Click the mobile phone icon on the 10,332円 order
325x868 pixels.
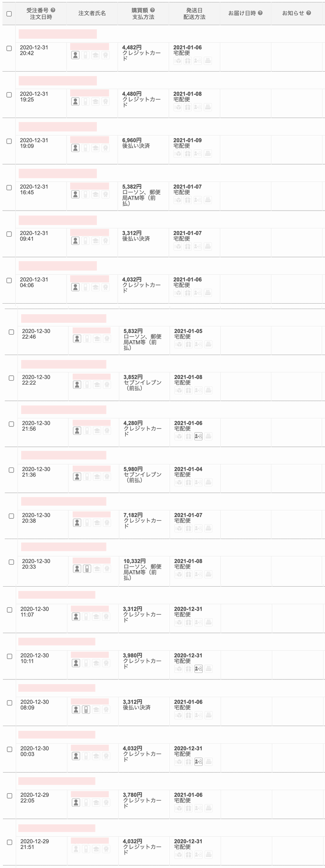87,569
